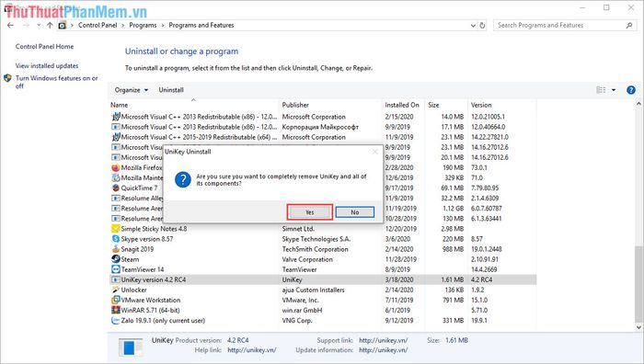Open recent locations dropdown arrow
Viewport: 644px width, 364px height.
[39, 25]
